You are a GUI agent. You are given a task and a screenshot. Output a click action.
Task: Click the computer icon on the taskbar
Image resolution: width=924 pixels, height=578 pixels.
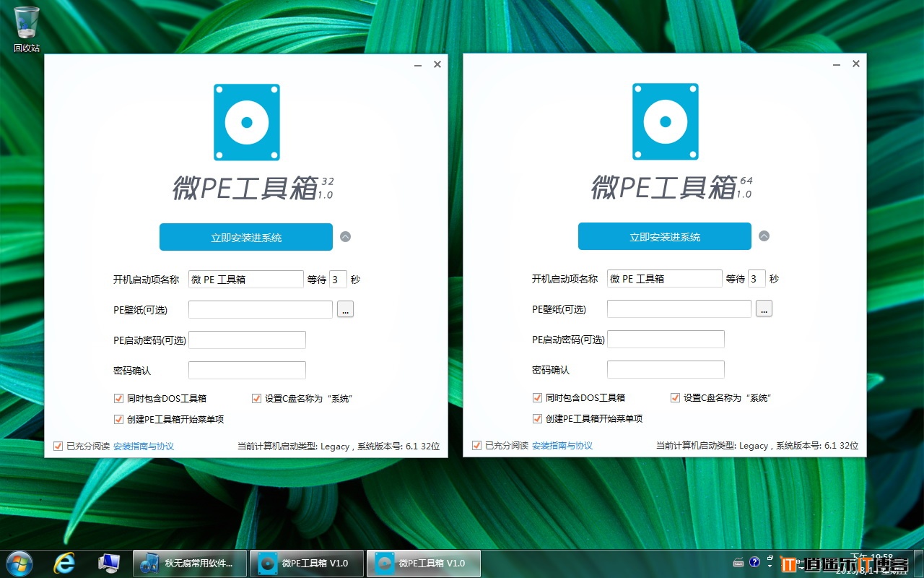coord(109,564)
